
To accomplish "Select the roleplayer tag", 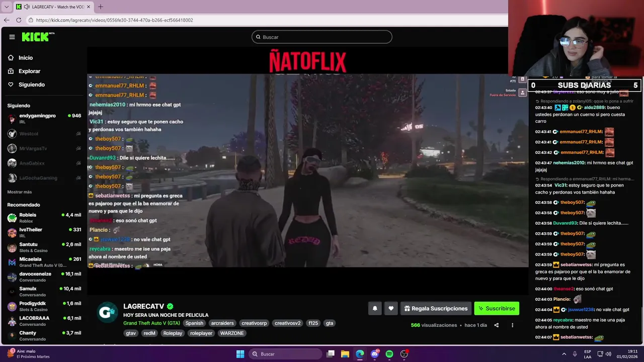I will 201,333.
